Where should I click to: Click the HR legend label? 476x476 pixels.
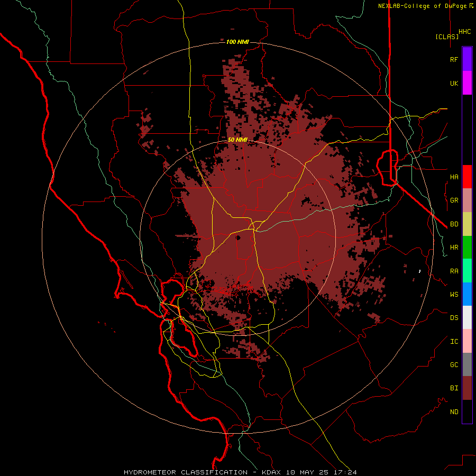point(454,248)
